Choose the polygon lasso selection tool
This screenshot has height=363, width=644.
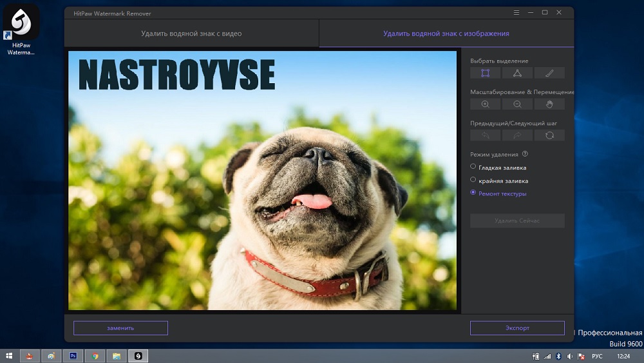(517, 73)
